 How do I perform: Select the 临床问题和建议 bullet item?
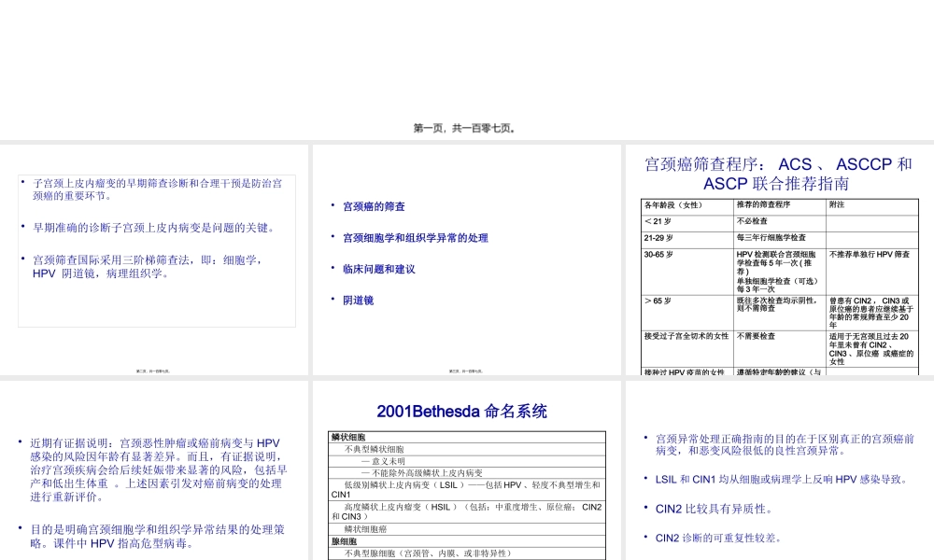(378, 270)
